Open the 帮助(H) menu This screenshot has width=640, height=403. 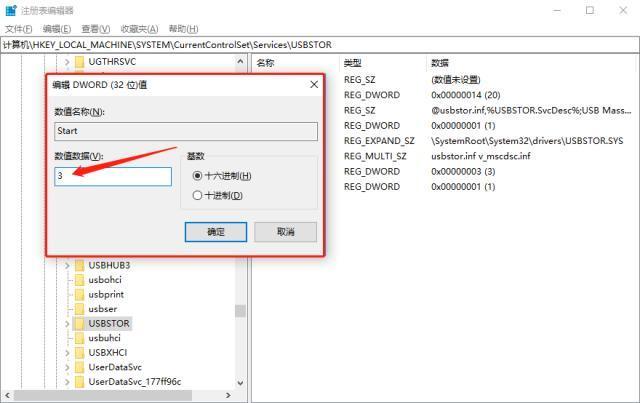183,29
